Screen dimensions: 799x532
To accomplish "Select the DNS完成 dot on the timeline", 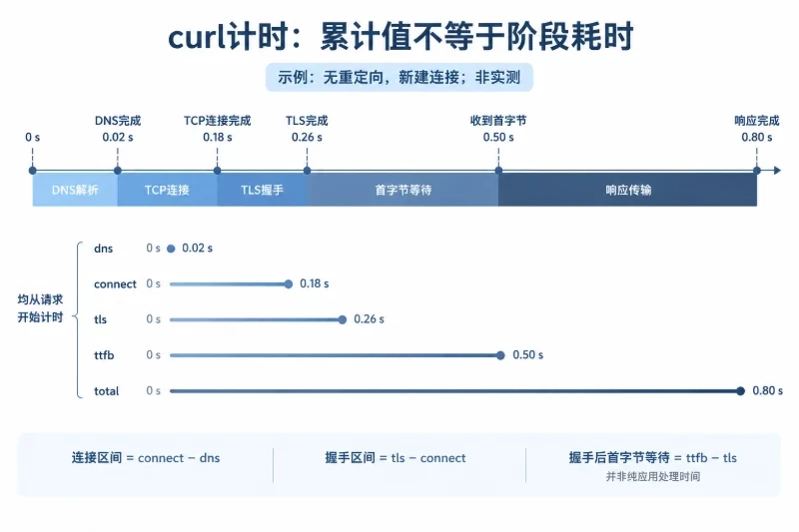I will tap(118, 171).
